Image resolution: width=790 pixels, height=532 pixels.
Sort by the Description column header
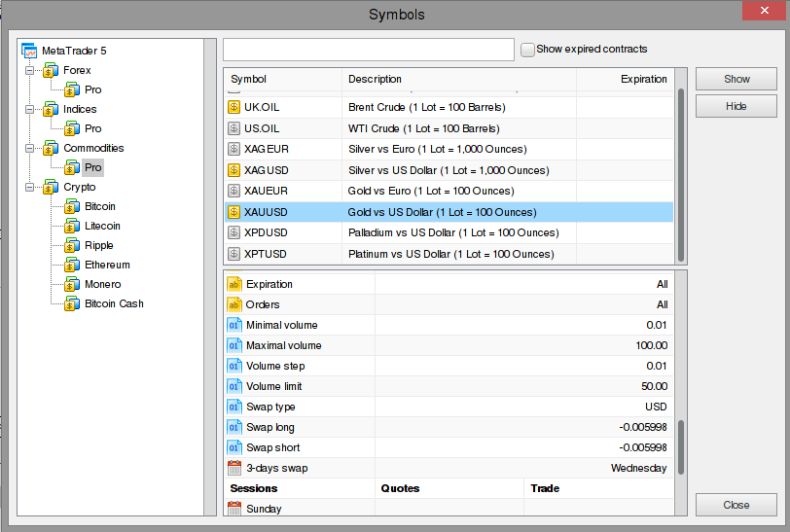pos(459,79)
